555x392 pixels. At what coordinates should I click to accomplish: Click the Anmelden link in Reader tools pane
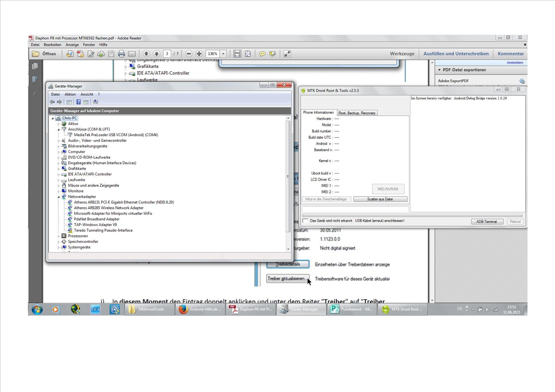tap(515, 63)
